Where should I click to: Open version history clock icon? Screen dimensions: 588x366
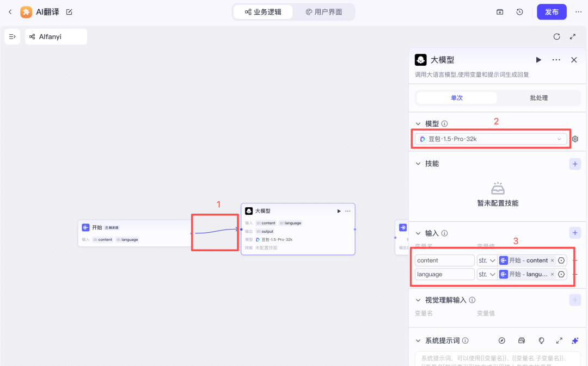(520, 12)
